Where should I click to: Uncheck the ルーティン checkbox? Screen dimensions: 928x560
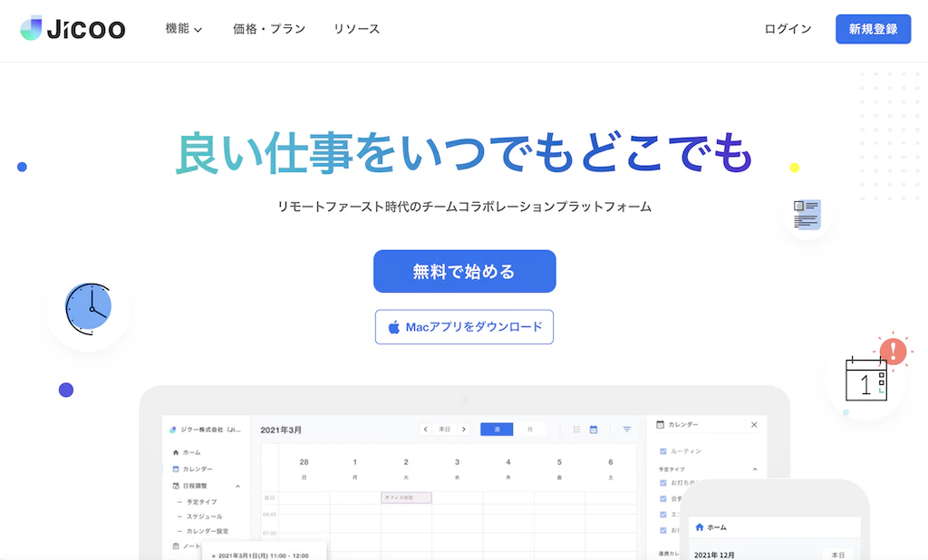coord(662,451)
